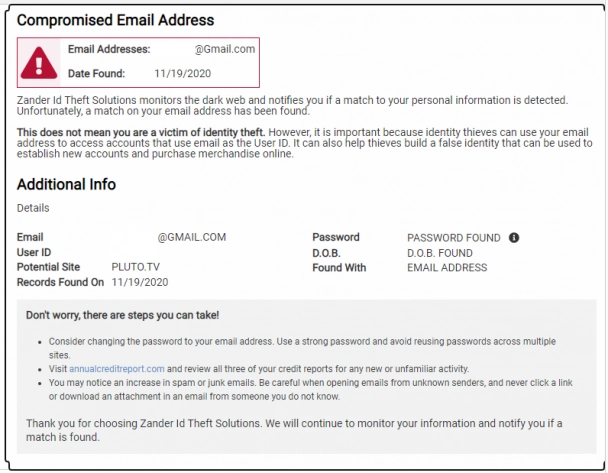
Task: Click the Email Addresses label in alert box
Action: [109, 49]
